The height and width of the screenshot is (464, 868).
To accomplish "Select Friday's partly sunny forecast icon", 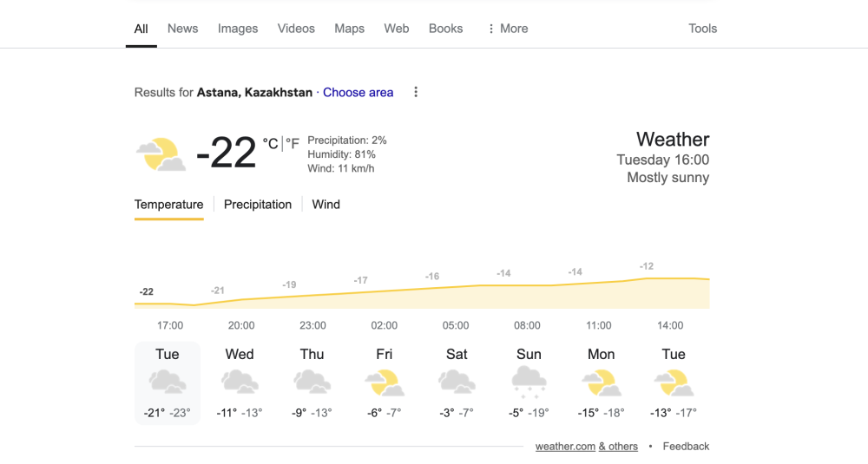I will (385, 383).
